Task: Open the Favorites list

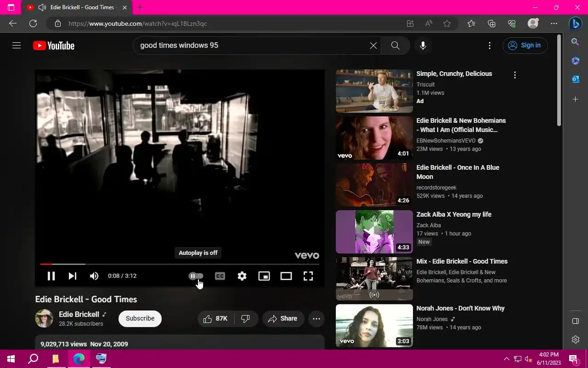Action: [471, 23]
